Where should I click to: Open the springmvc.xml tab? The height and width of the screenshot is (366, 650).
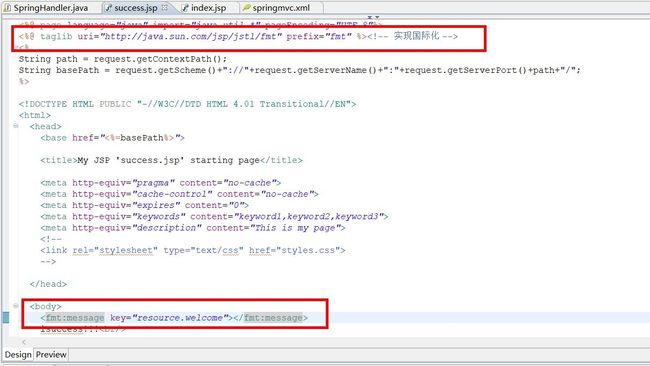pyautogui.click(x=281, y=8)
